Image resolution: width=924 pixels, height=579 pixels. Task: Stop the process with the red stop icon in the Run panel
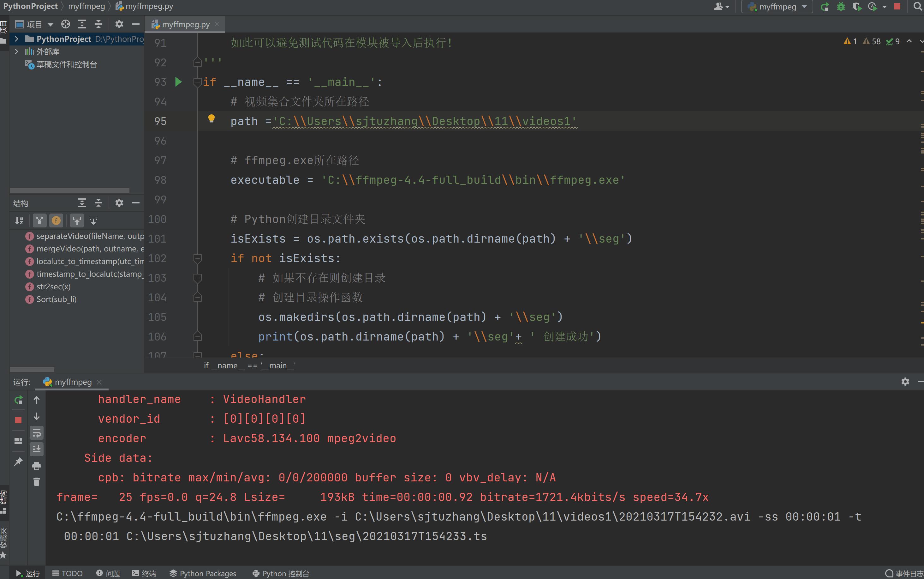click(18, 420)
